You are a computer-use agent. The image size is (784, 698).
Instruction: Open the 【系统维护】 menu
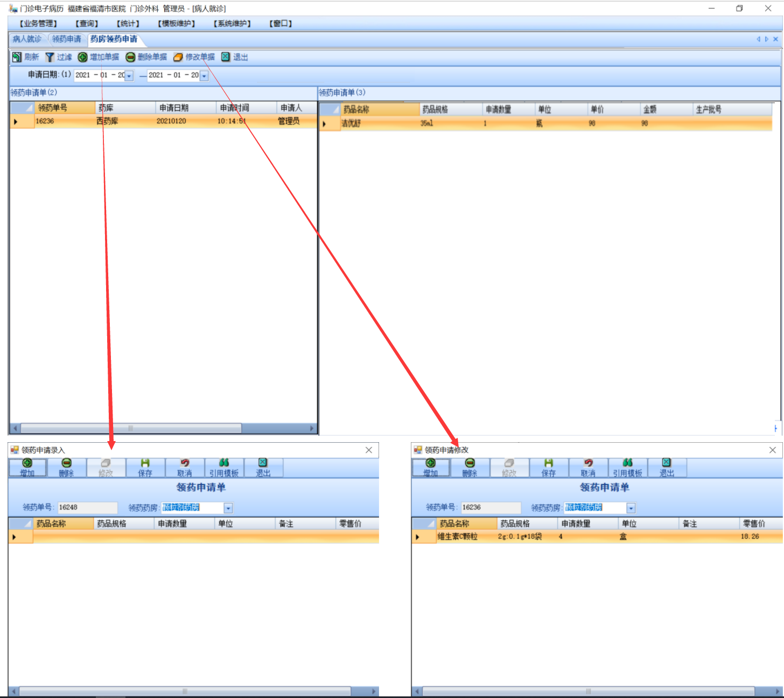(232, 24)
